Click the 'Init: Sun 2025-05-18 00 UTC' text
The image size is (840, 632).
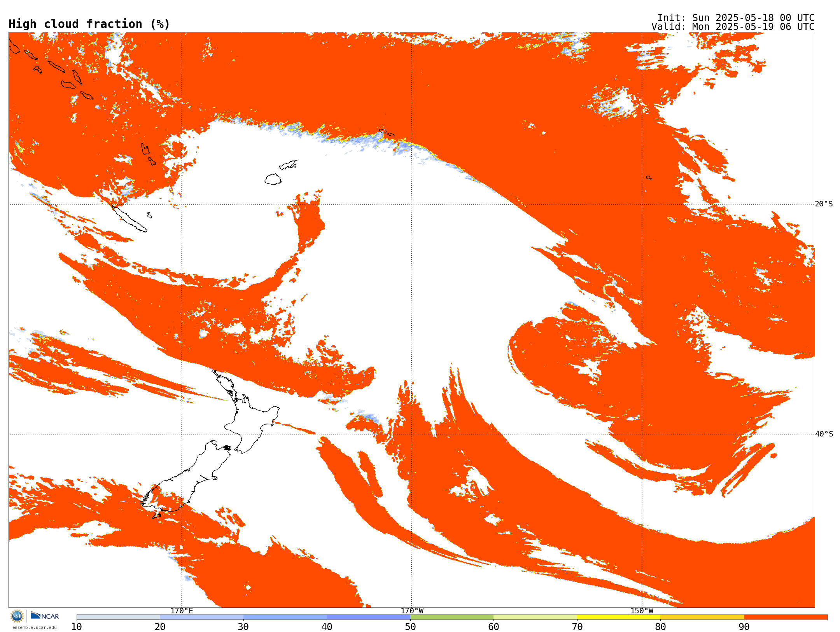(735, 18)
